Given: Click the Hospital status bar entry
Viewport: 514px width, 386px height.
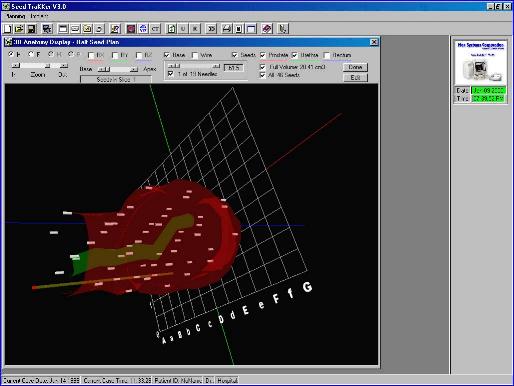Looking at the screenshot, I should (227, 381).
